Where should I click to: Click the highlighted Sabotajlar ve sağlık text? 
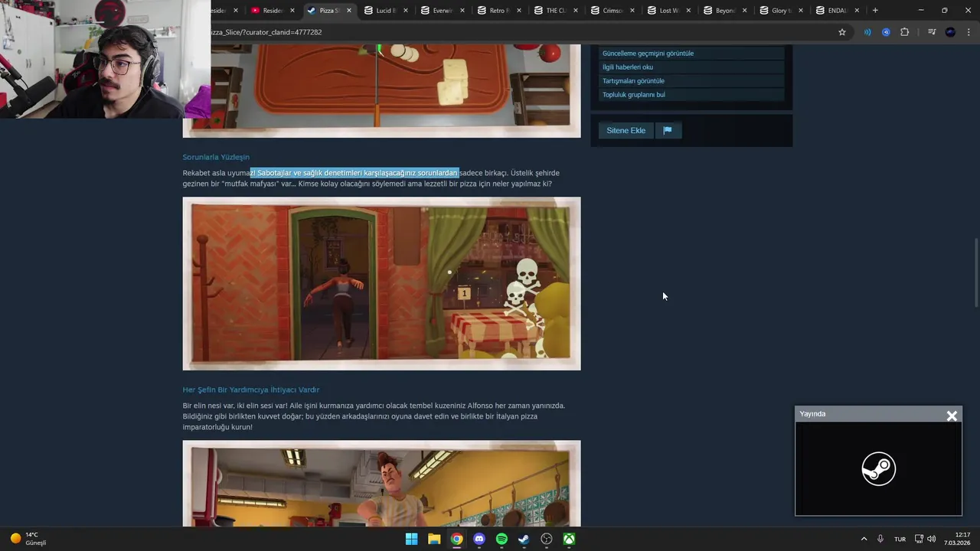click(x=354, y=173)
